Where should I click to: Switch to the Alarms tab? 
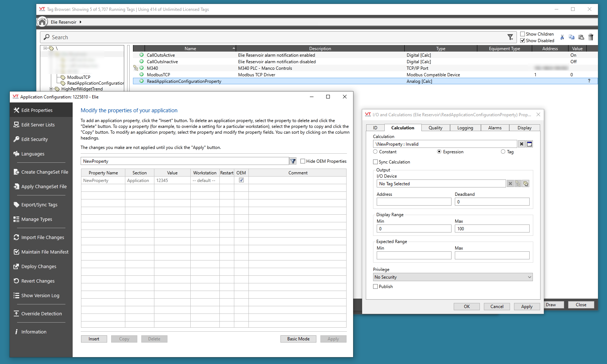tap(494, 128)
